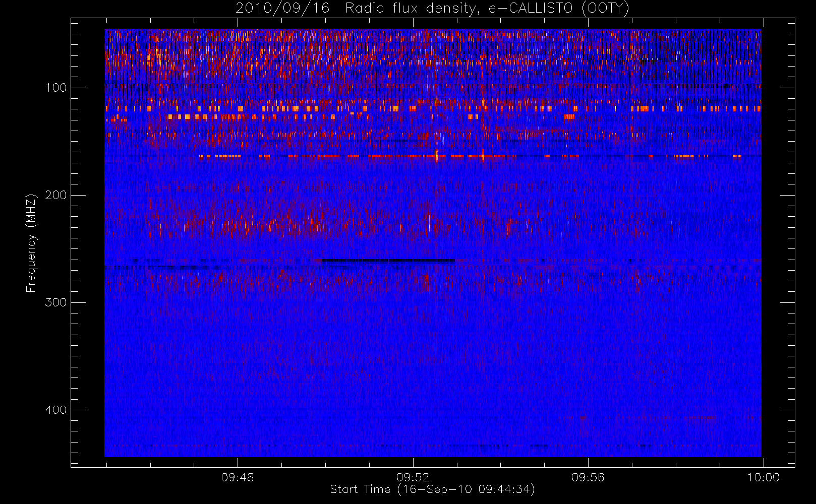Click the 09:48 time tick label

pos(238,477)
